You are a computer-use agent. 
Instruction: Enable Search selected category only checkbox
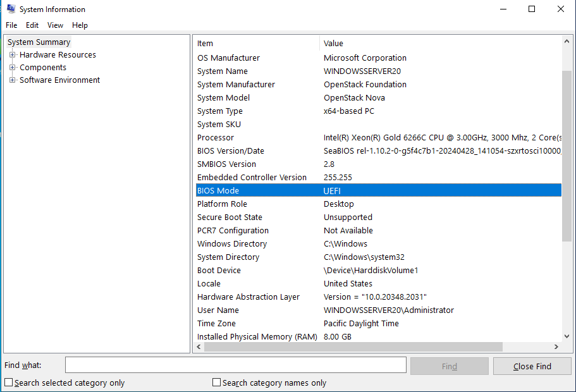click(8, 383)
